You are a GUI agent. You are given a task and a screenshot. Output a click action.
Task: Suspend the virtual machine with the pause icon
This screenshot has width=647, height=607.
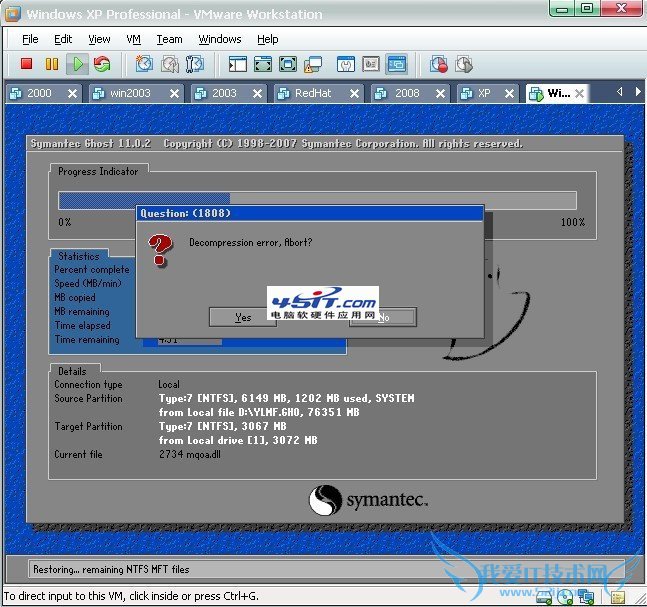[52, 64]
